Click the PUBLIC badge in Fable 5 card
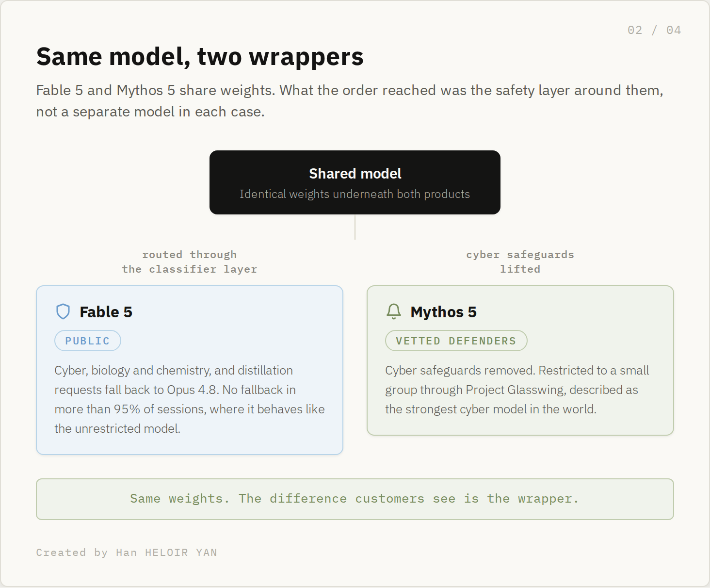The image size is (710, 588). [x=88, y=341]
